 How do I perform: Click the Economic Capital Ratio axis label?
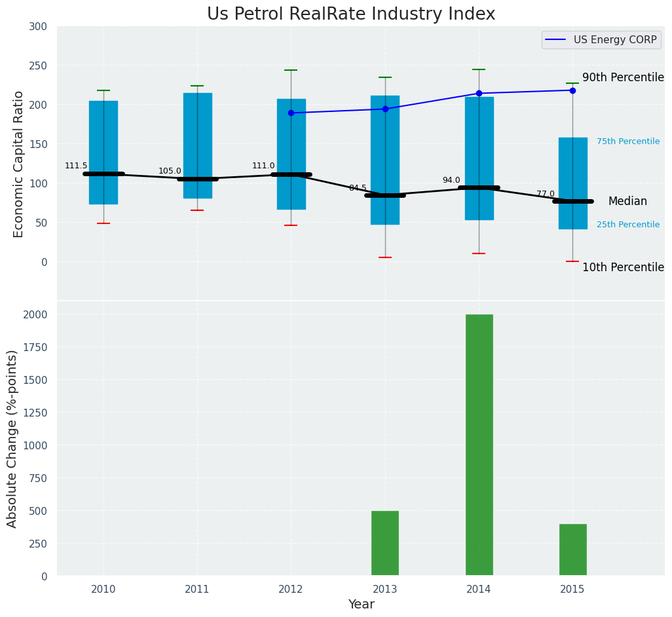pos(19,164)
